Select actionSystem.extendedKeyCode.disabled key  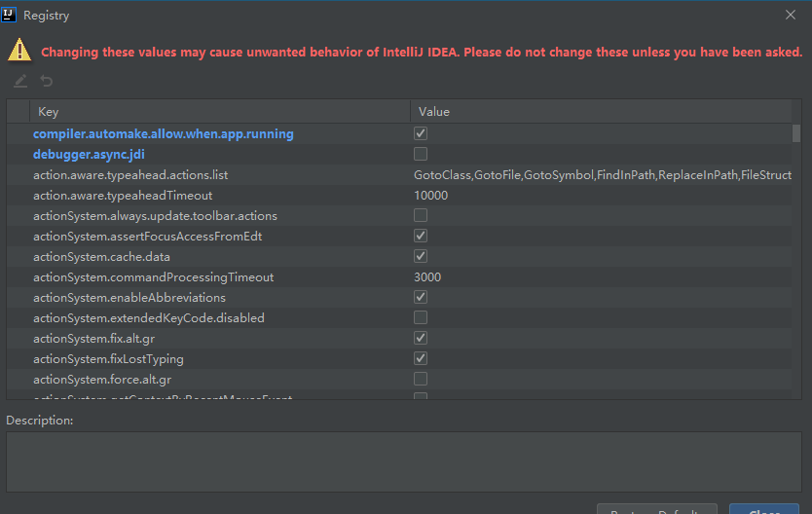click(149, 317)
